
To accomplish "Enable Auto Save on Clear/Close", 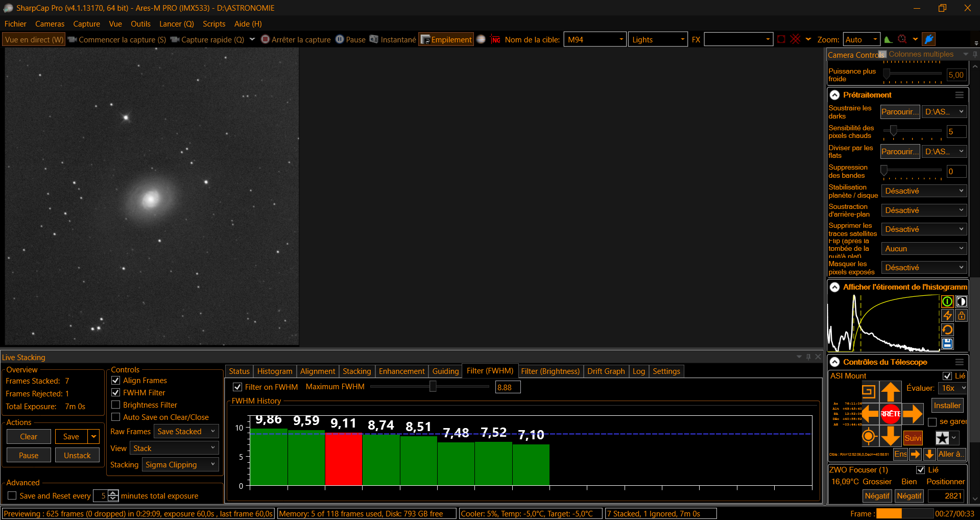I will pos(116,417).
